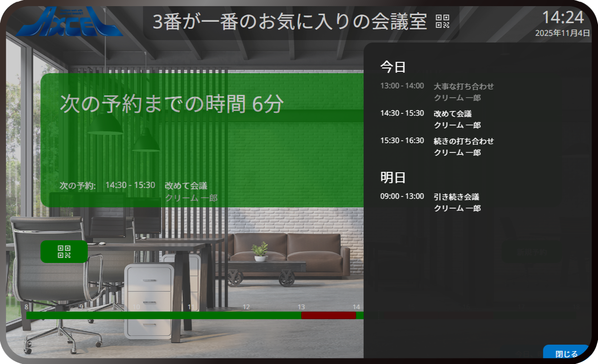Click the green free segment before 13 o'clock
Image resolution: width=598 pixels, height=364 pixels.
[x=163, y=315]
